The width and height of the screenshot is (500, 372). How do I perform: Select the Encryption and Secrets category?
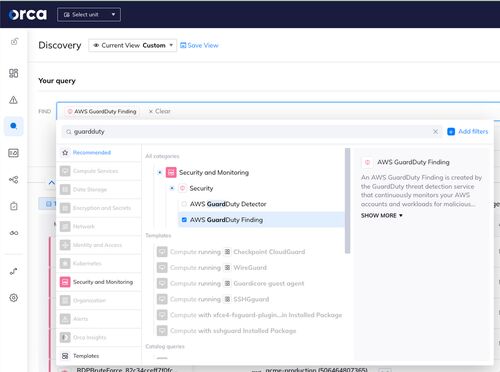coord(99,208)
